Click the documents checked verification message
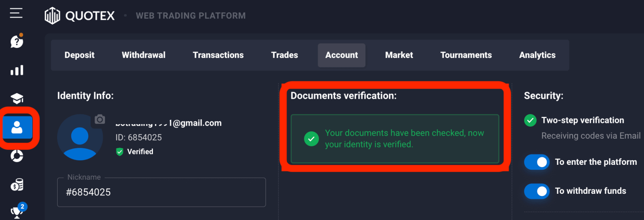Viewport: 644px width, 220px height. click(x=405, y=139)
